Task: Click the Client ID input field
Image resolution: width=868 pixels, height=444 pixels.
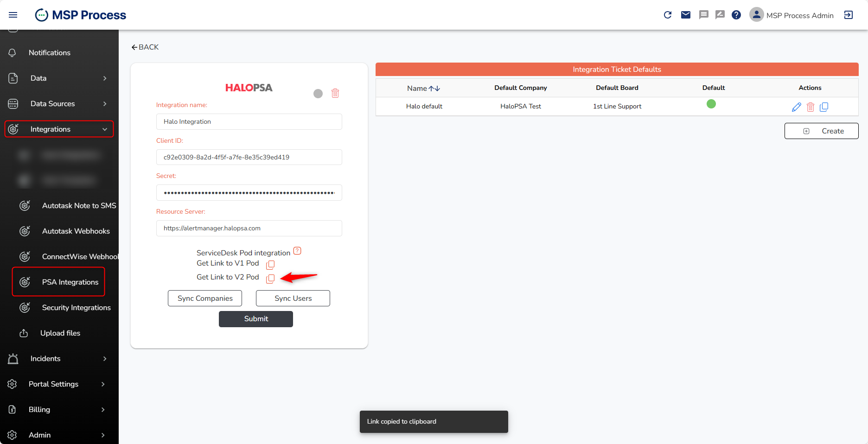Action: [x=249, y=157]
